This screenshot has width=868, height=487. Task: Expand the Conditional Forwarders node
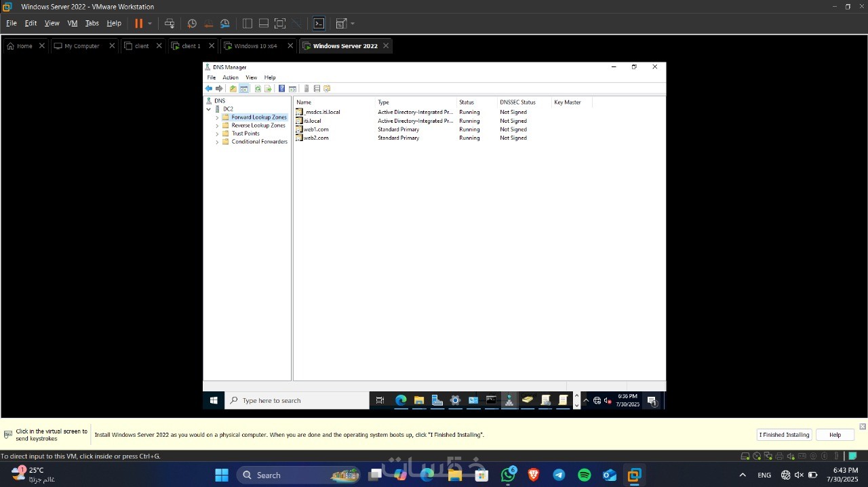click(217, 142)
